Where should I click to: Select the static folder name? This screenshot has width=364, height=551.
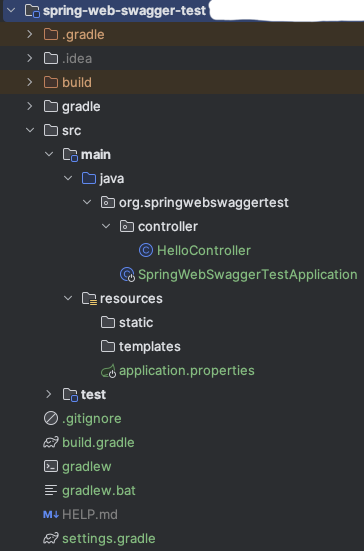pyautogui.click(x=136, y=323)
